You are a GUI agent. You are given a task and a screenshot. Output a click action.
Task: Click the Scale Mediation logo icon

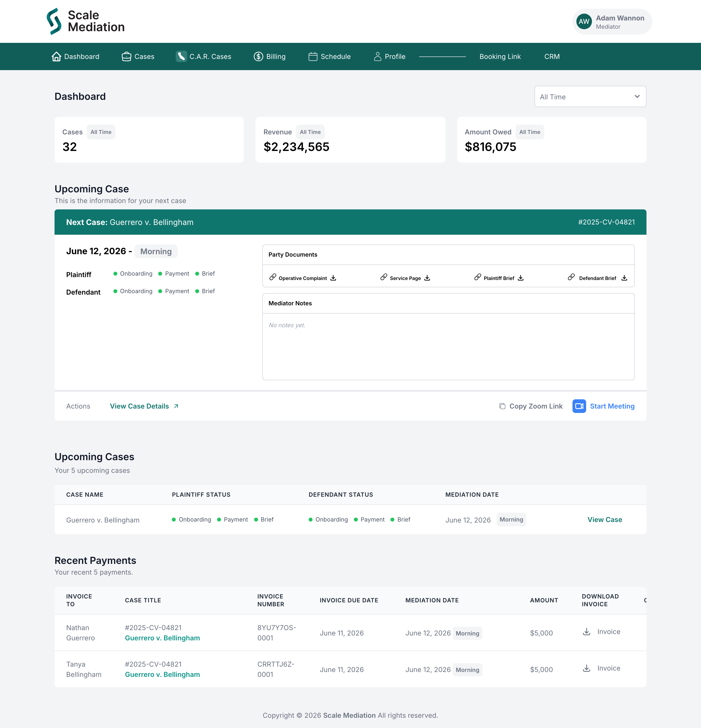click(x=54, y=21)
